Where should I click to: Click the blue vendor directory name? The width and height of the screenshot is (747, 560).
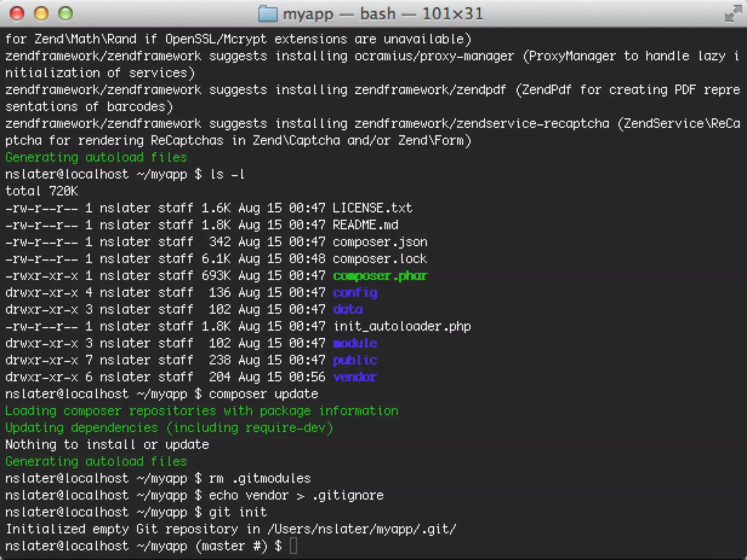point(355,377)
